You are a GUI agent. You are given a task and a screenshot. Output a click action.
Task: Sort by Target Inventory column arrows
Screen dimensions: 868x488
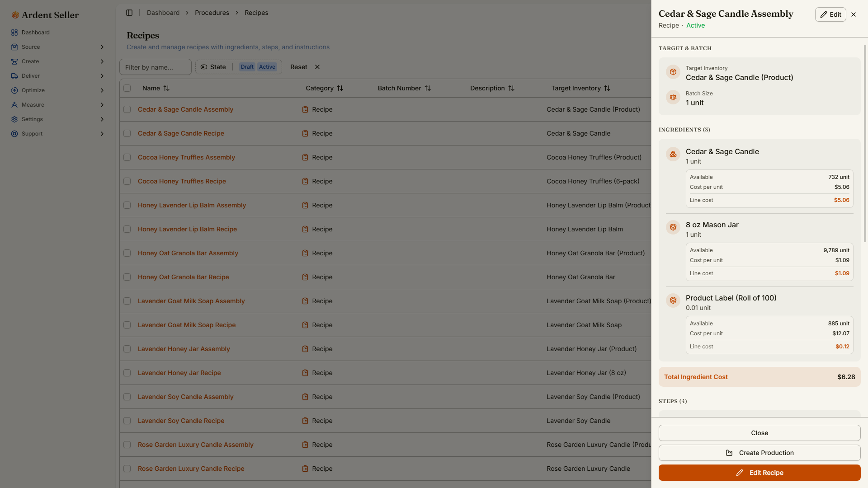point(607,88)
